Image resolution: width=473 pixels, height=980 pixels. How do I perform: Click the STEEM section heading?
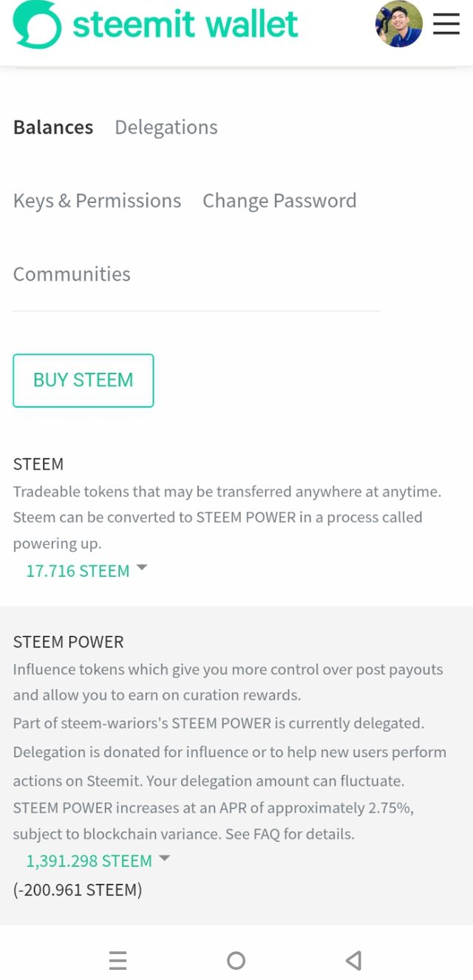(x=38, y=465)
